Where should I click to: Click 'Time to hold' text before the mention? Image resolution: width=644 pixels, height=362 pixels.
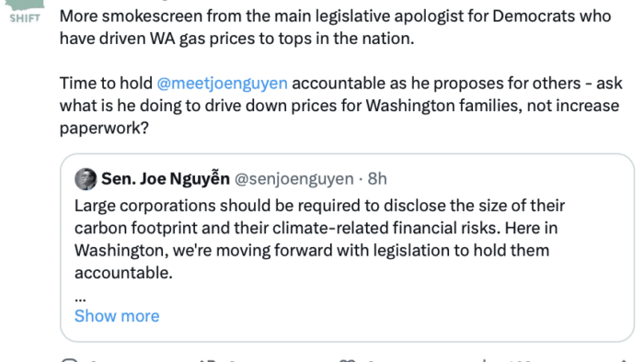106,84
